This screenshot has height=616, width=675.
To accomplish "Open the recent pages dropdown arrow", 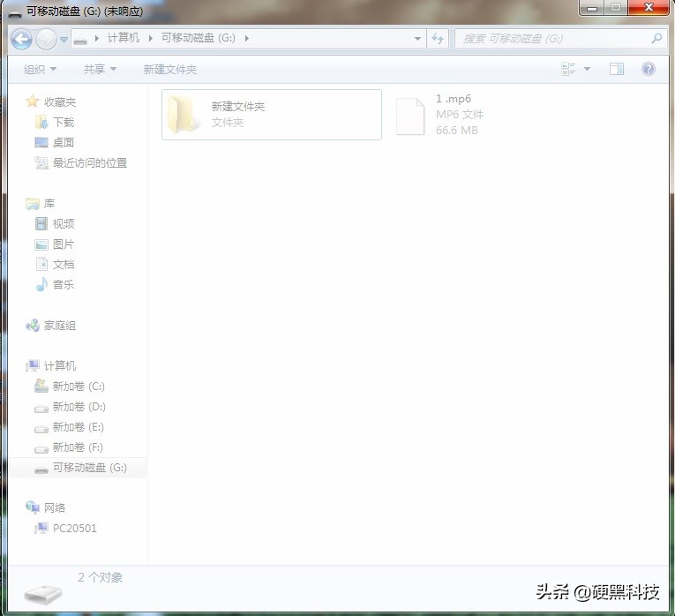I will [x=64, y=40].
